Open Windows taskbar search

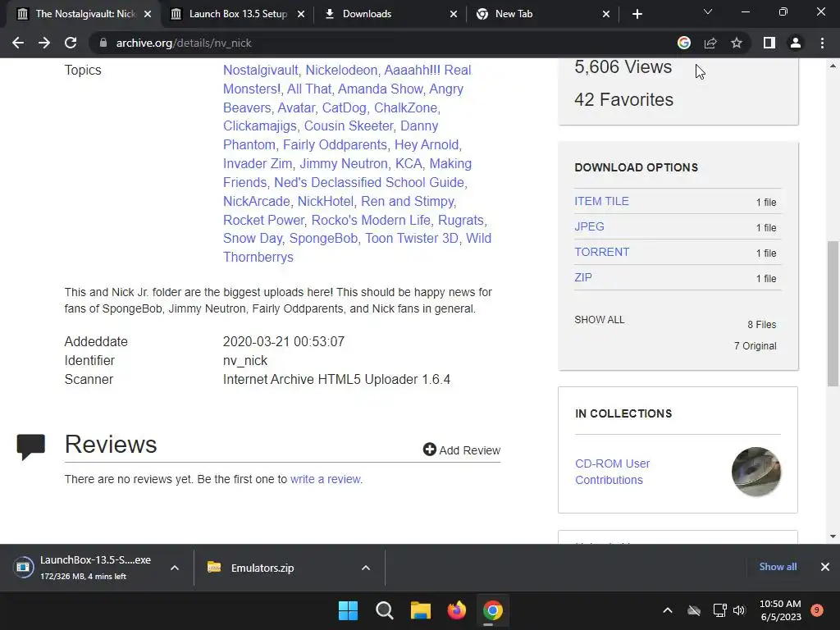pos(385,610)
